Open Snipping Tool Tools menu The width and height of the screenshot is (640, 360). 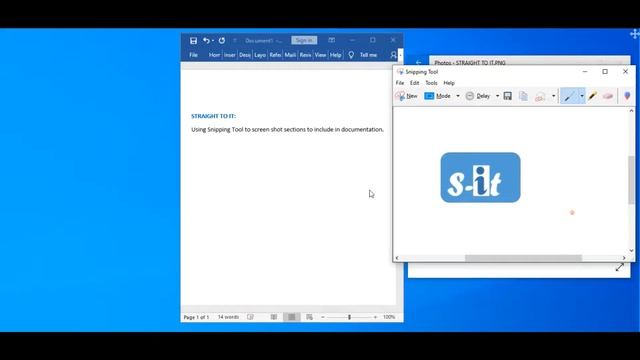point(431,83)
